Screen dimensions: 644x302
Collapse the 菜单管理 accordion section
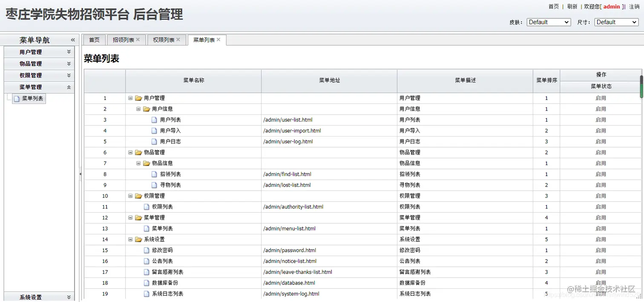point(69,87)
